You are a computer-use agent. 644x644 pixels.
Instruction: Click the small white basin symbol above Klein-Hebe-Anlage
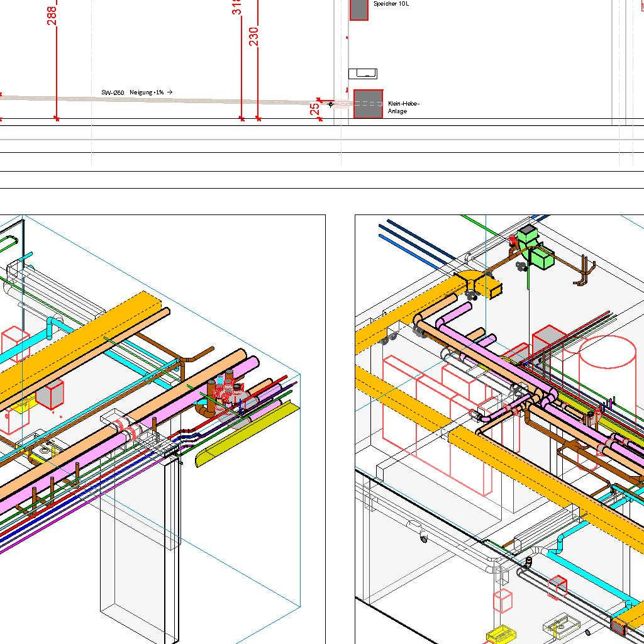[363, 74]
